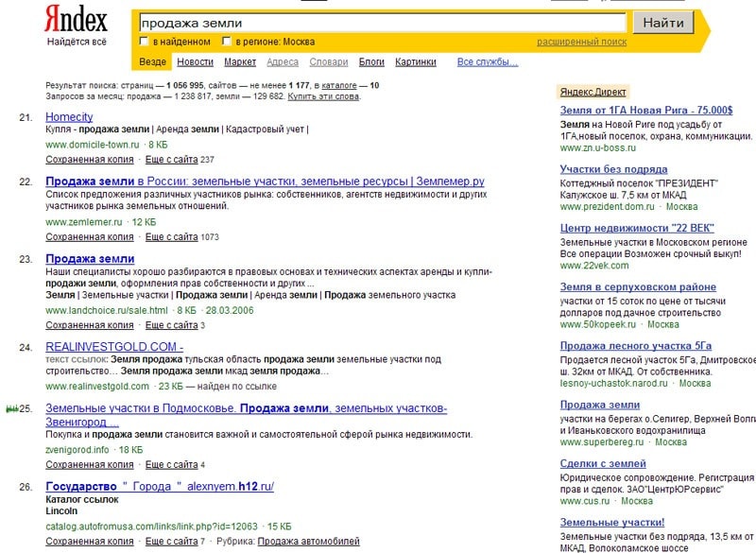Open the Землемер.ру result title
The height and width of the screenshot is (553, 756).
pos(265,181)
